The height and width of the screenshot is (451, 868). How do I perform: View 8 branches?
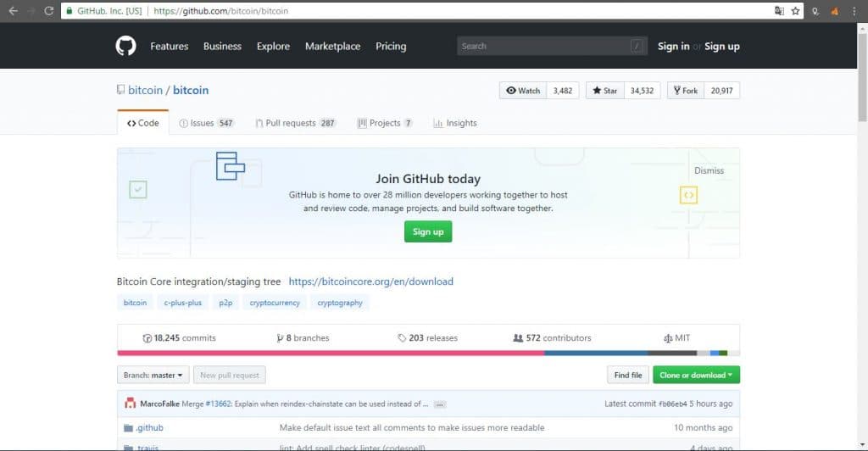[x=303, y=338]
